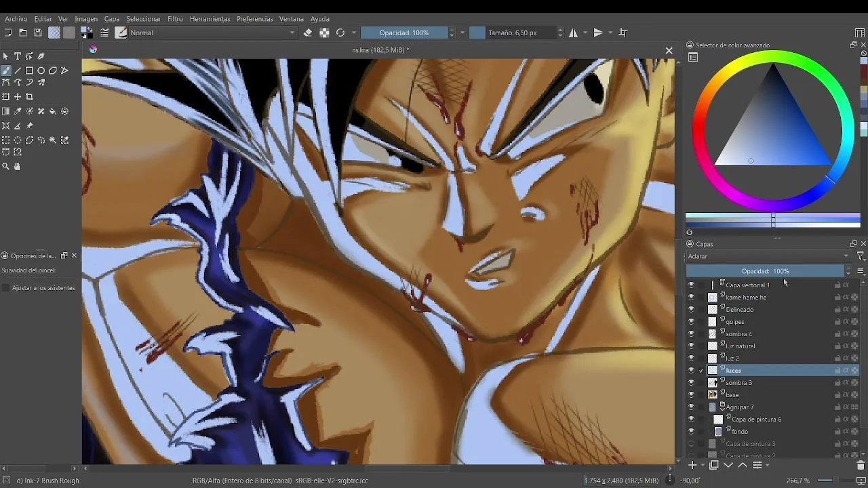Select the calligraphy tool
868x488 pixels.
[x=41, y=56]
